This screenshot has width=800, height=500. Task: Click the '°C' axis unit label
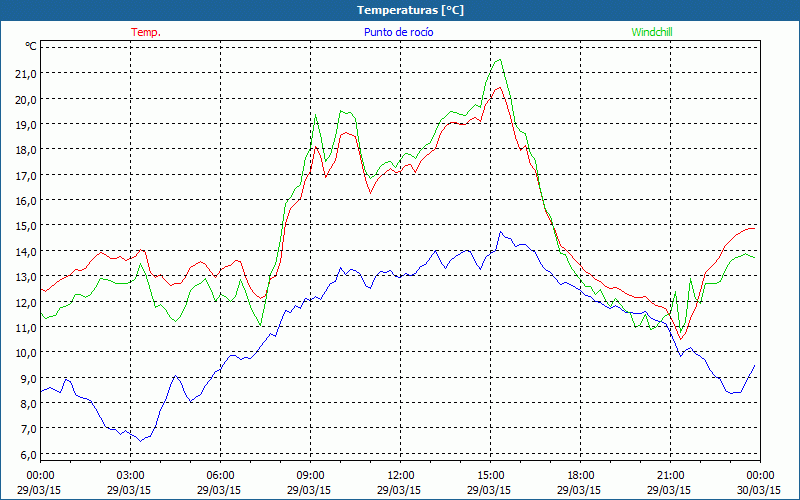(x=31, y=46)
